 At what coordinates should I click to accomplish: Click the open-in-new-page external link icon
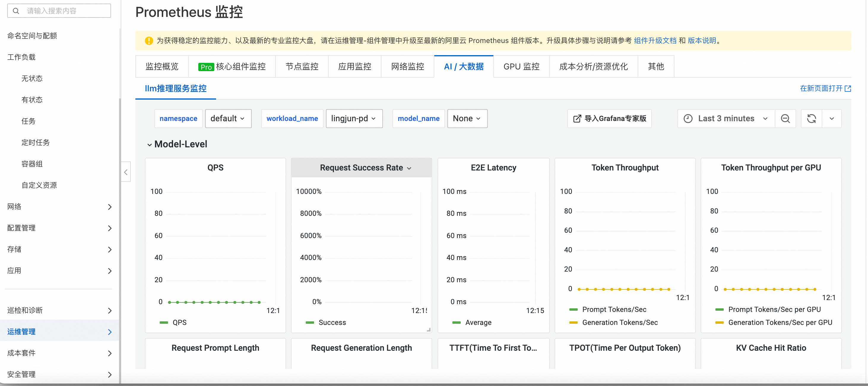pos(848,89)
